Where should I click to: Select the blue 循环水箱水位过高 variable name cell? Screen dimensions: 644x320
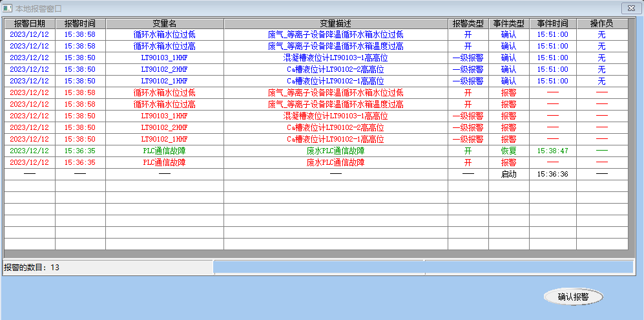[164, 46]
